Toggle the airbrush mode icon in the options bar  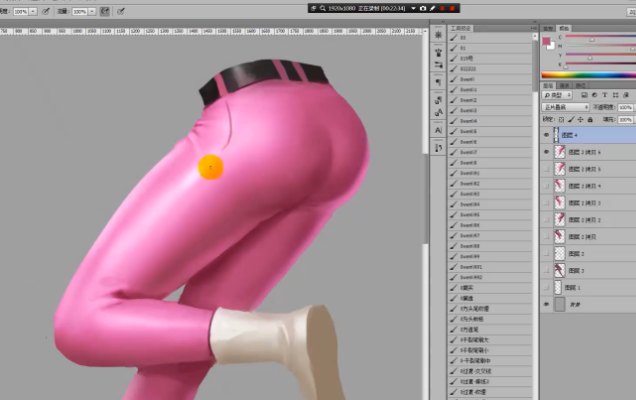point(106,10)
